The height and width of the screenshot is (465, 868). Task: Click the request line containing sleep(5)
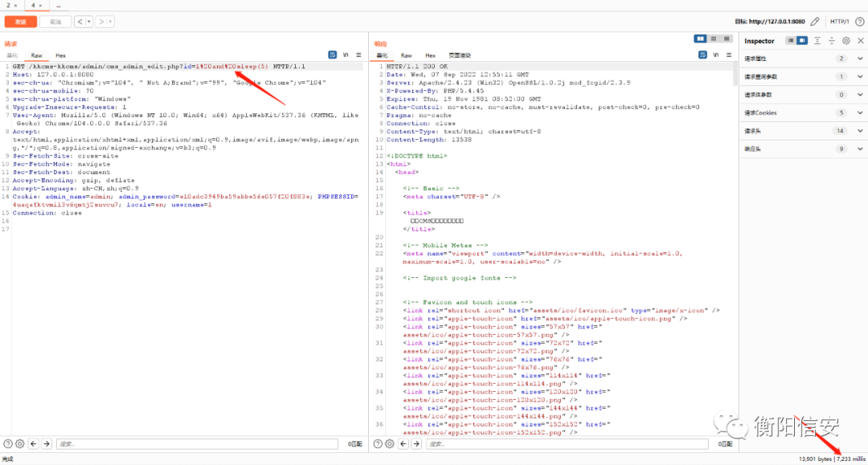tap(159, 67)
